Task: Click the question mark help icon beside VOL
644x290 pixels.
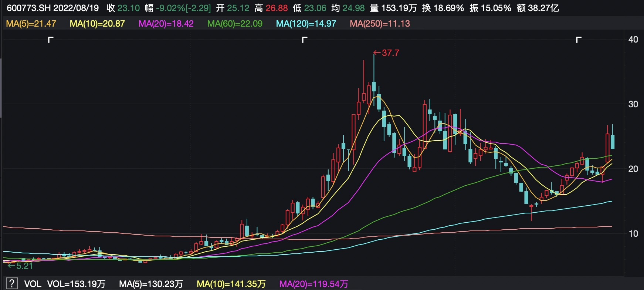Action: click(12, 284)
